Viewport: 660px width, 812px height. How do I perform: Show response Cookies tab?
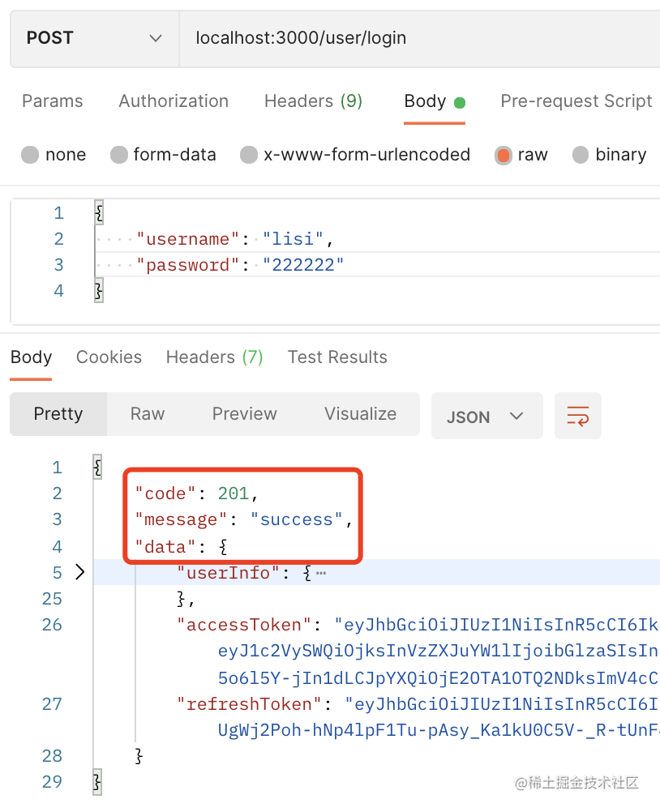click(109, 357)
